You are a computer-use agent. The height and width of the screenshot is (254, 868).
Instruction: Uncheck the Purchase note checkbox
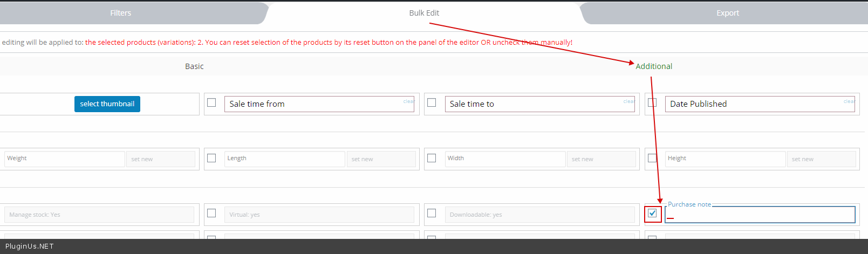pos(652,213)
